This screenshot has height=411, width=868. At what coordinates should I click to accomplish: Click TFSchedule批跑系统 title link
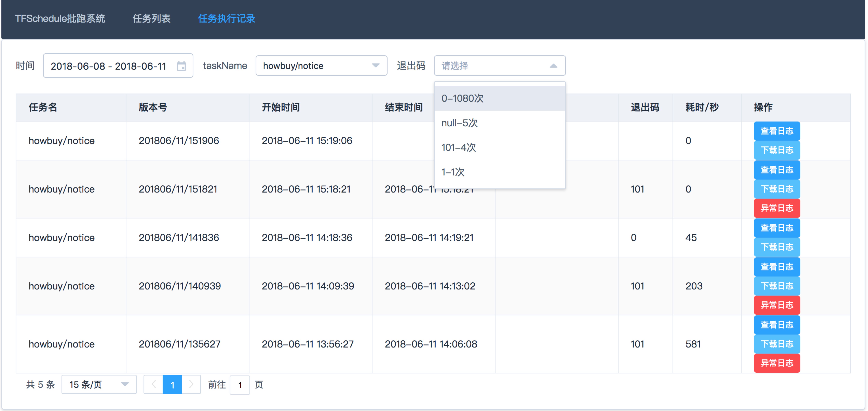point(60,18)
